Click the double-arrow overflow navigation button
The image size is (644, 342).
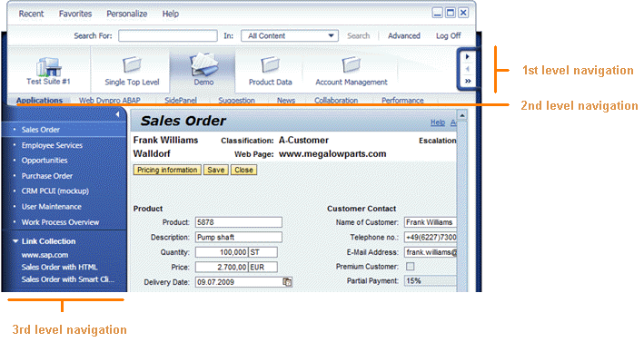468,82
